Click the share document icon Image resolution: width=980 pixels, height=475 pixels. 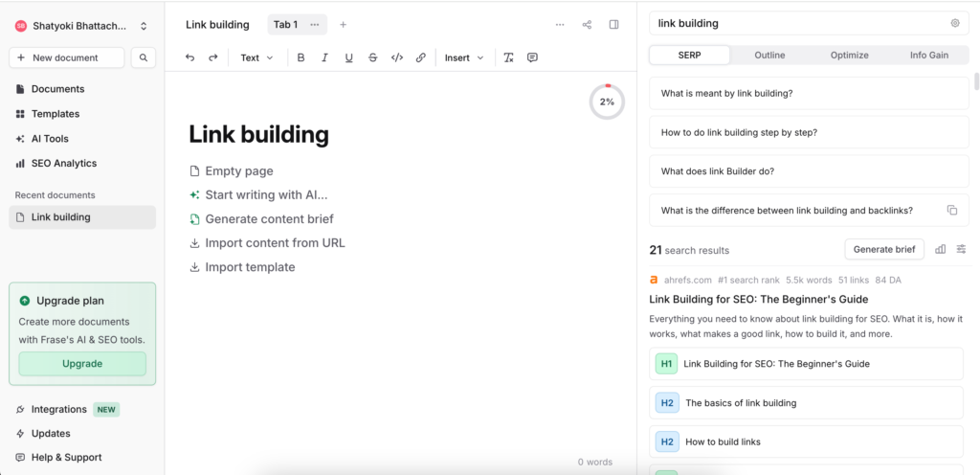point(587,24)
